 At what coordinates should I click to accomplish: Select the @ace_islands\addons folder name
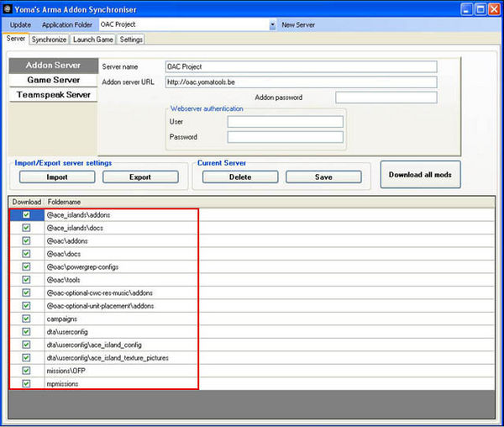pos(78,215)
